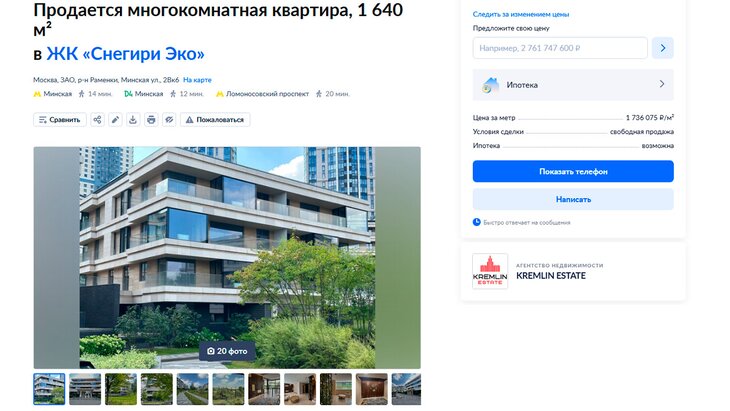Download the listing with the download icon
Screen dimensions: 730x411
(x=133, y=120)
